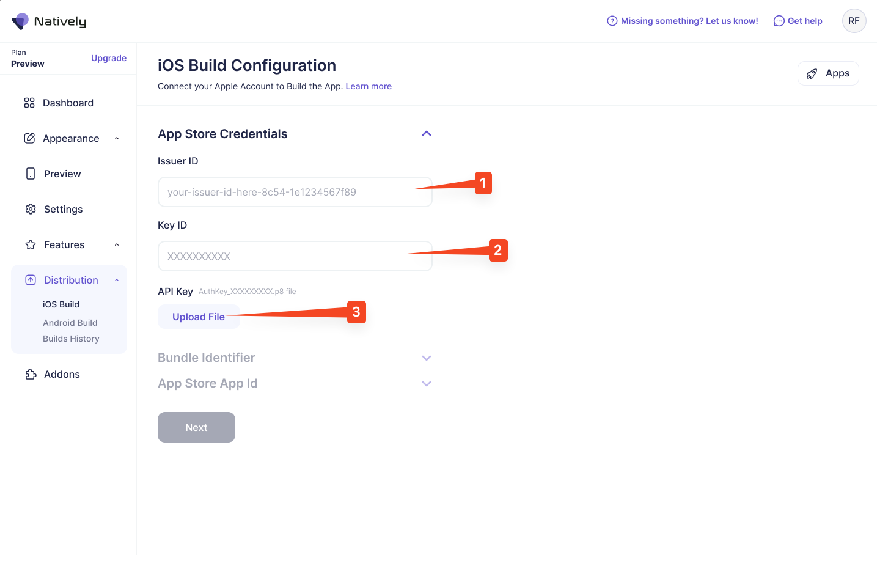
Task: Click the Preview phone icon
Action: point(31,174)
